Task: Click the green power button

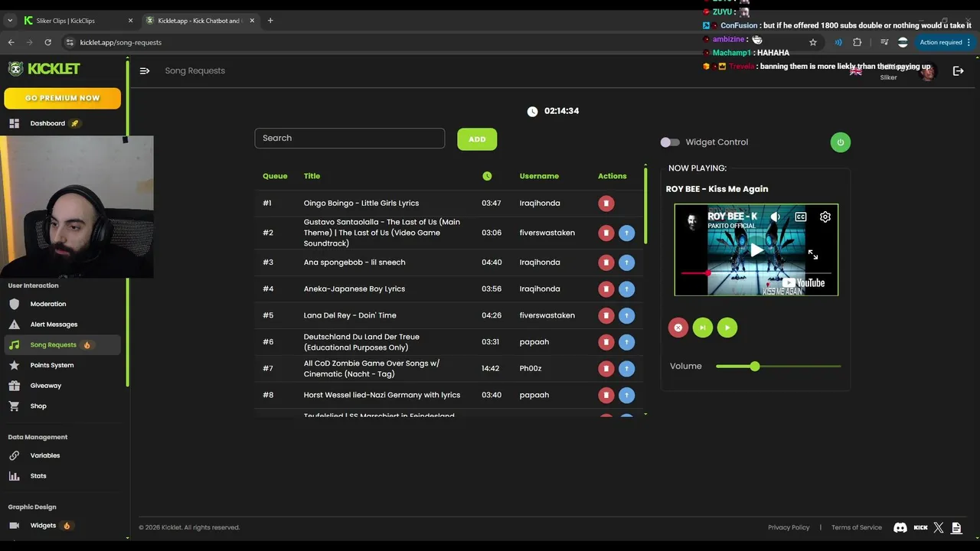Action: (840, 142)
